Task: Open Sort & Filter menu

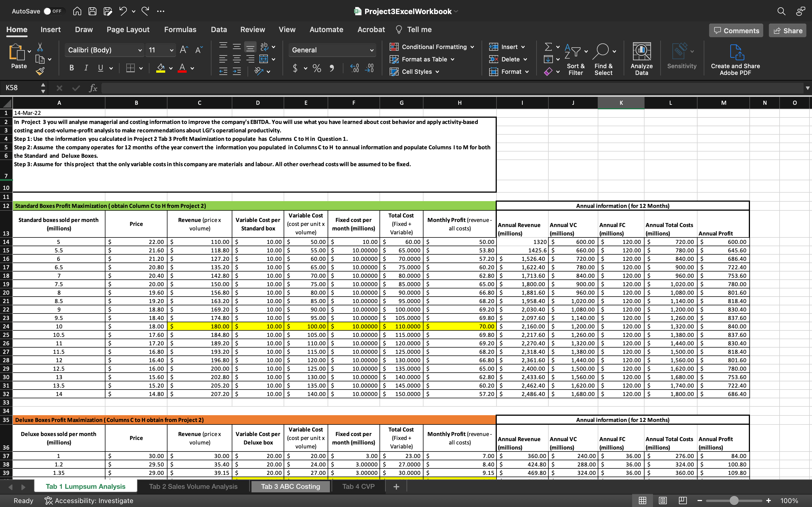Action: pyautogui.click(x=576, y=59)
